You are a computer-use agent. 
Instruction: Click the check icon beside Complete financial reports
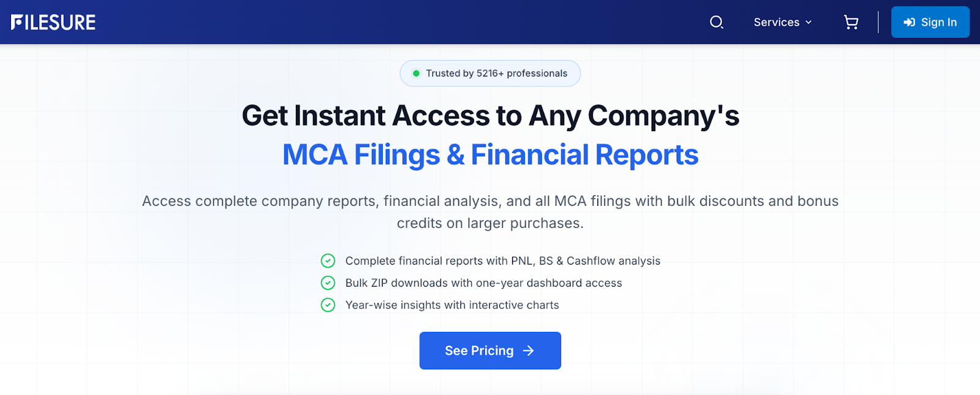[328, 261]
